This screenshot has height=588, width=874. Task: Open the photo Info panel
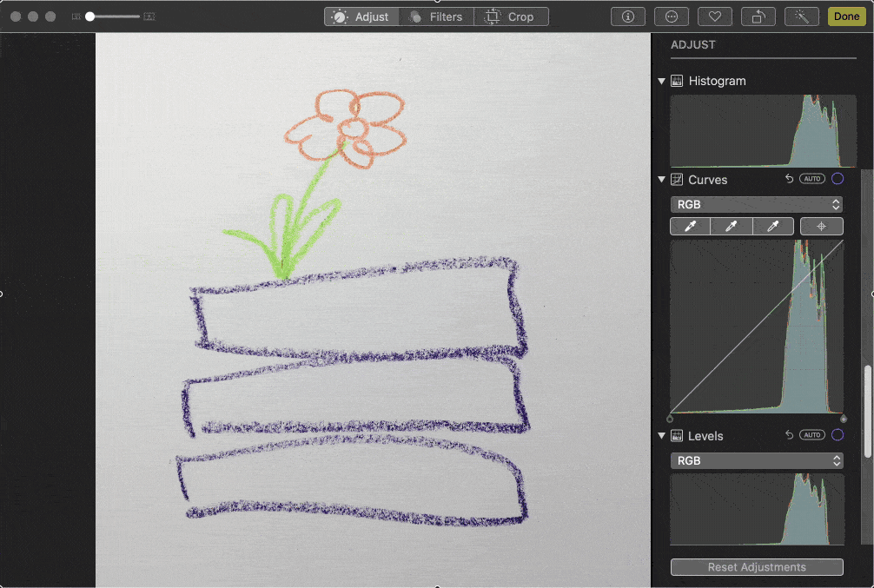628,17
